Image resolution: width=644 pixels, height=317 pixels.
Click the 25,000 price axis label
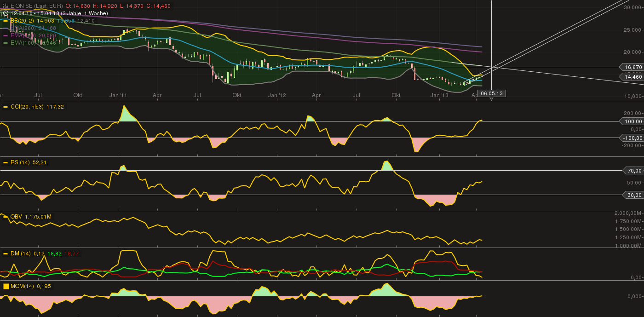[633, 30]
